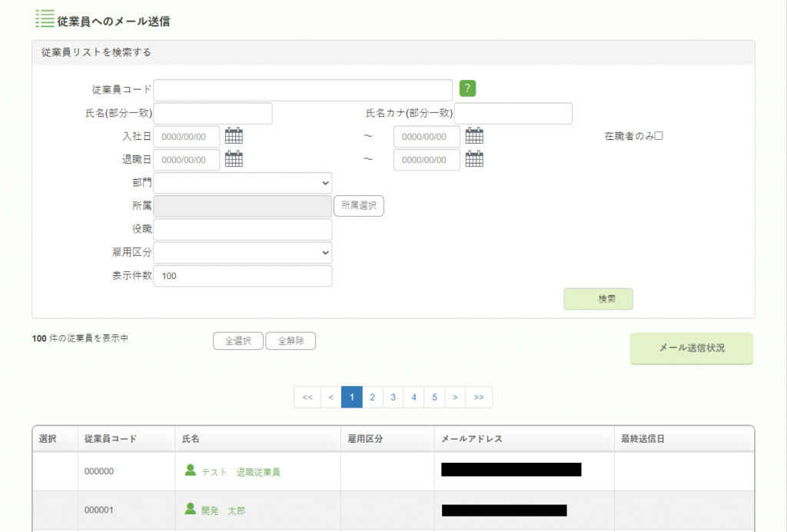Click the 所属選択 button
787x532 pixels.
[358, 206]
